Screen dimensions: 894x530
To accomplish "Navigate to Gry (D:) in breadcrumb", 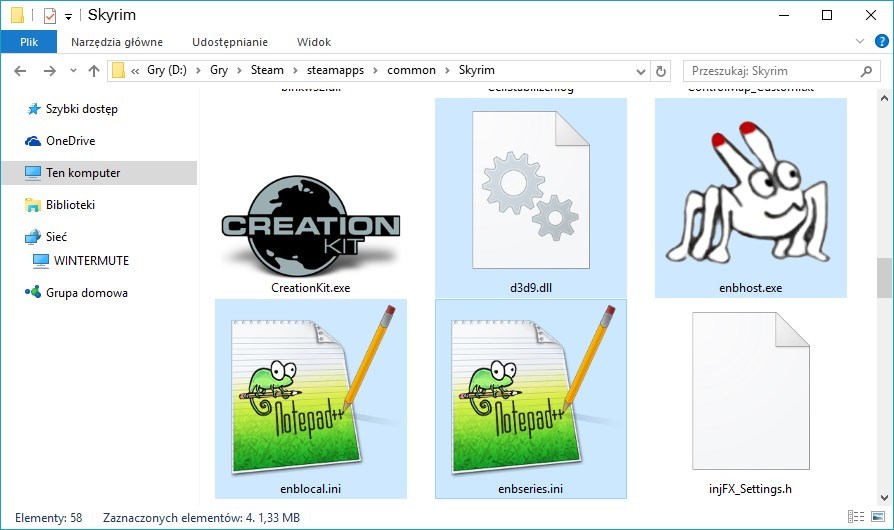I will pos(166,70).
